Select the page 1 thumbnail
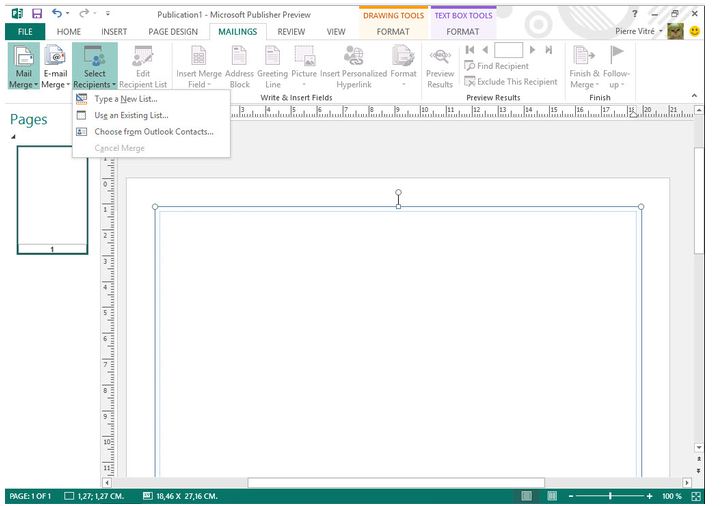725x506 pixels. coord(52,199)
